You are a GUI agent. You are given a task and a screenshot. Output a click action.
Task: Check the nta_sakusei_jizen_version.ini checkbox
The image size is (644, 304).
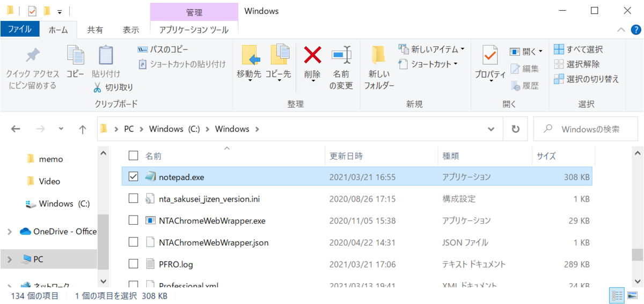(134, 199)
